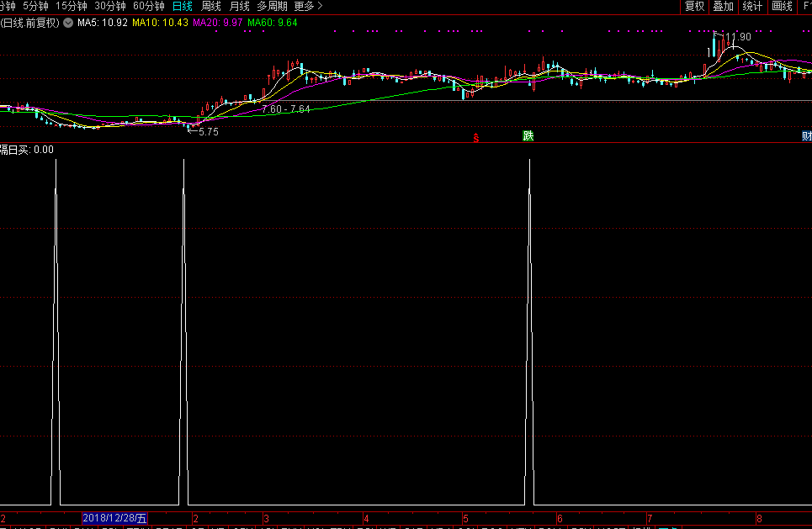Switch to 周线 weekly chart

(x=210, y=6)
